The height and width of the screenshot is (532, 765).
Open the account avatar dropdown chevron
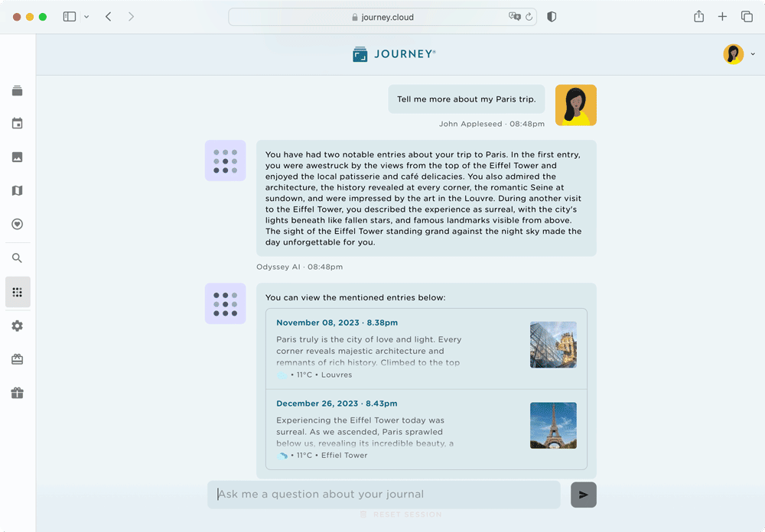click(753, 54)
